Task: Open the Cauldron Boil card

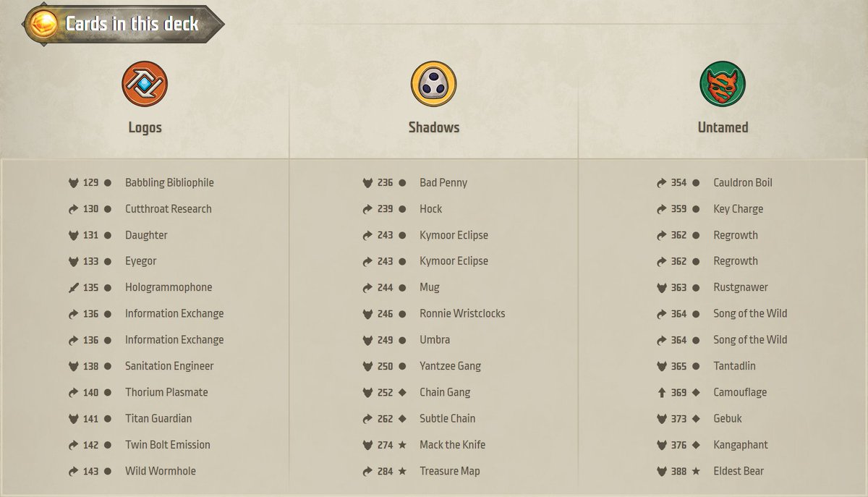Action: [x=743, y=183]
